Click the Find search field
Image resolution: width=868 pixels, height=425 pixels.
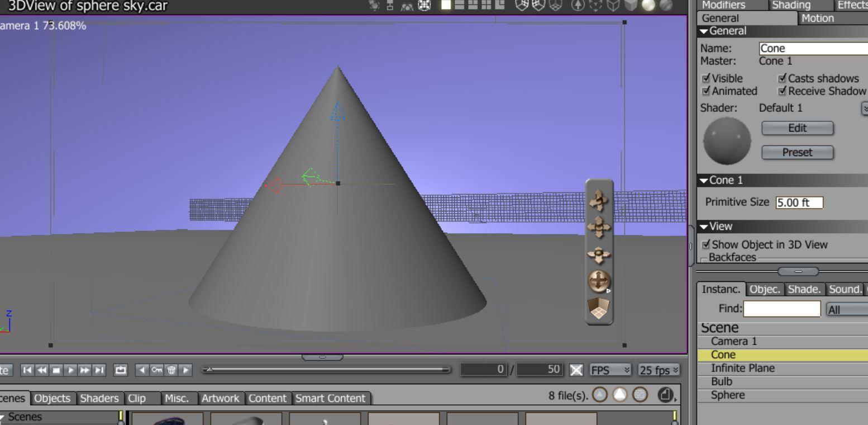click(781, 309)
